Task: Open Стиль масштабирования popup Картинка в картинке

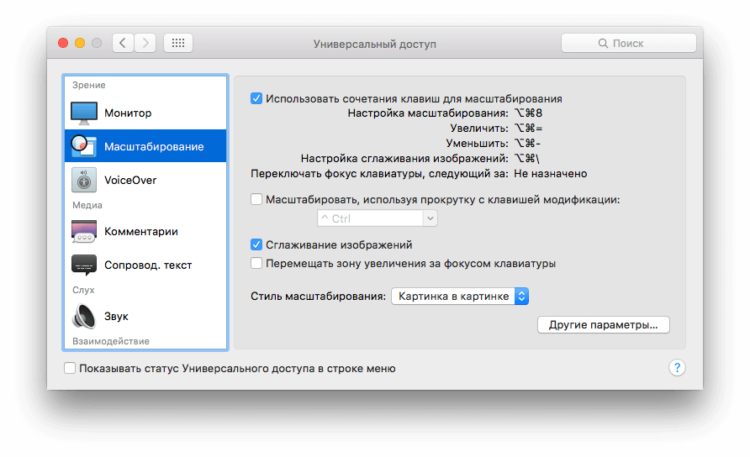Action: pos(460,296)
